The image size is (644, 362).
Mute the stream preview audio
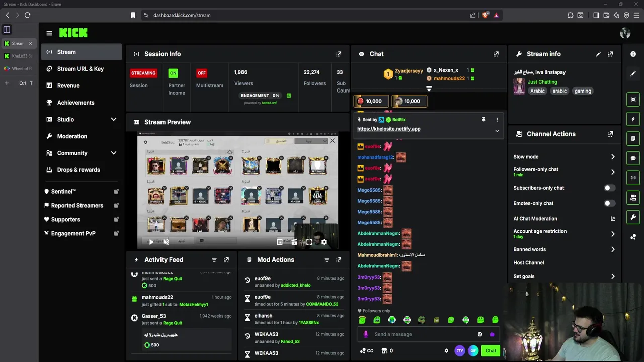tap(166, 242)
